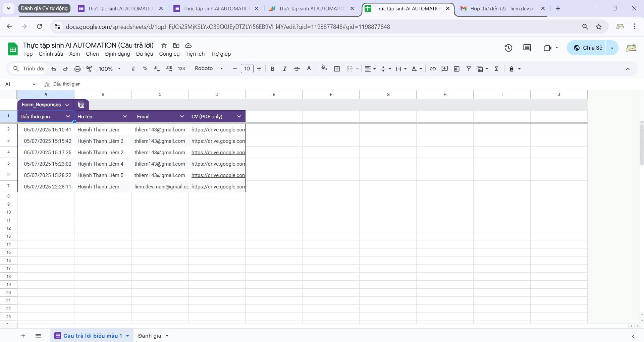Switch to the Đánh giá sheet tab
Image resolution: width=644 pixels, height=342 pixels.
pyautogui.click(x=150, y=336)
